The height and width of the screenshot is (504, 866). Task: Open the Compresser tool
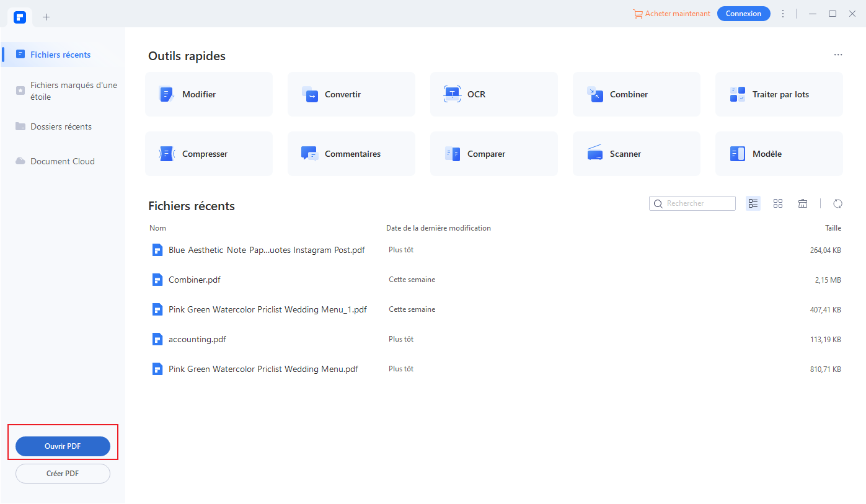(x=209, y=154)
